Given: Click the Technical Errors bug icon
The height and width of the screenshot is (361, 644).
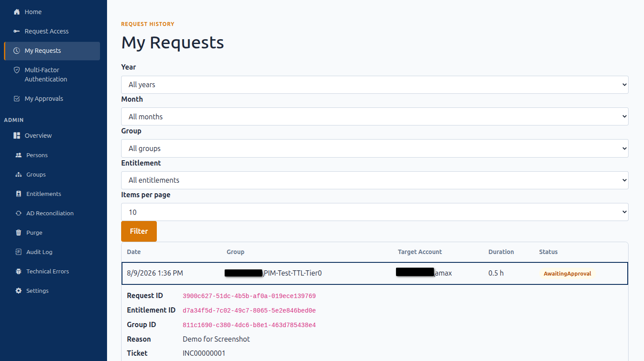Looking at the screenshot, I should (19, 271).
